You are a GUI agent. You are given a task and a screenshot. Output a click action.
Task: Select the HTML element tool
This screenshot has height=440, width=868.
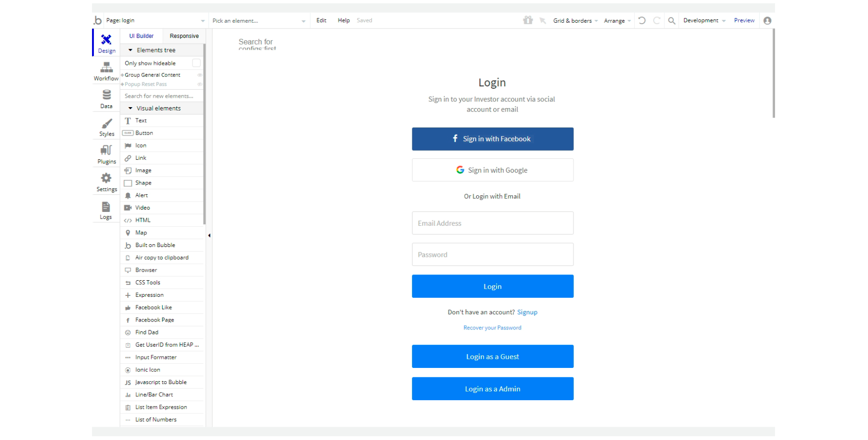162,220
